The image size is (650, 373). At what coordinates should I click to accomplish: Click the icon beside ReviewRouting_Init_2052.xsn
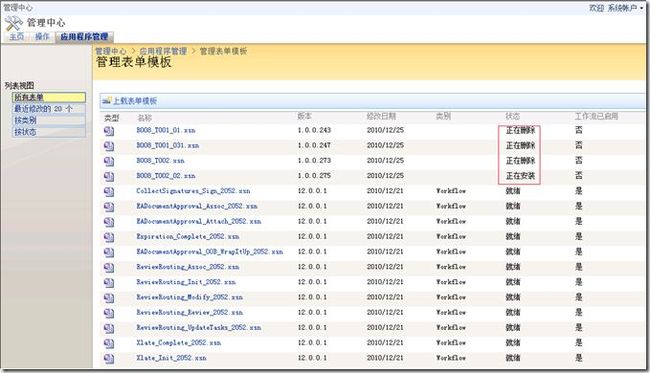click(109, 283)
